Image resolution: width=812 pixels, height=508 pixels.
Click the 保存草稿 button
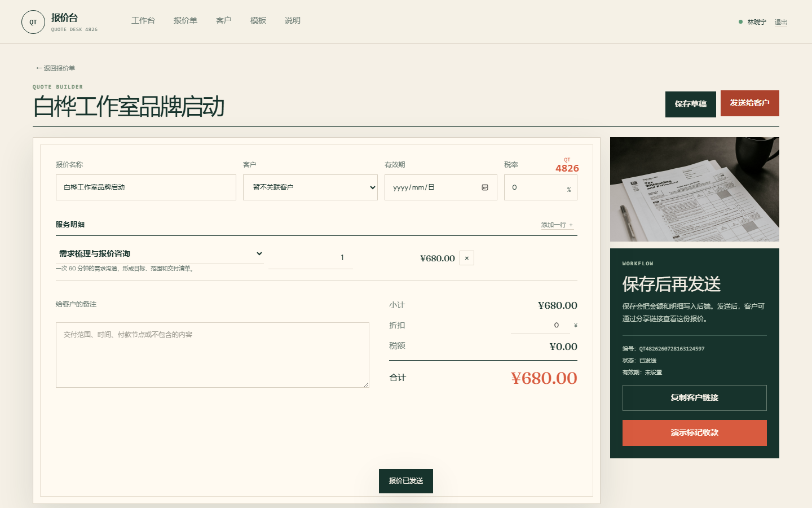coord(691,104)
